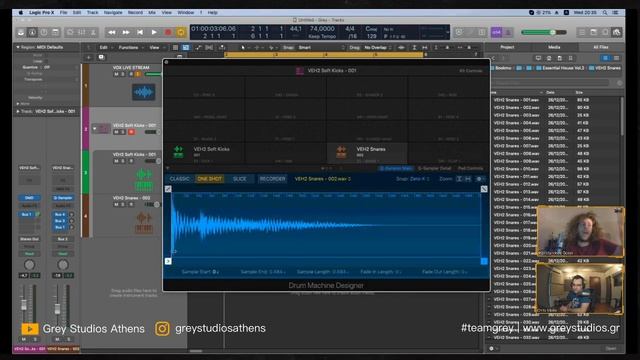
Task: Open the Help menu
Action: click(212, 13)
